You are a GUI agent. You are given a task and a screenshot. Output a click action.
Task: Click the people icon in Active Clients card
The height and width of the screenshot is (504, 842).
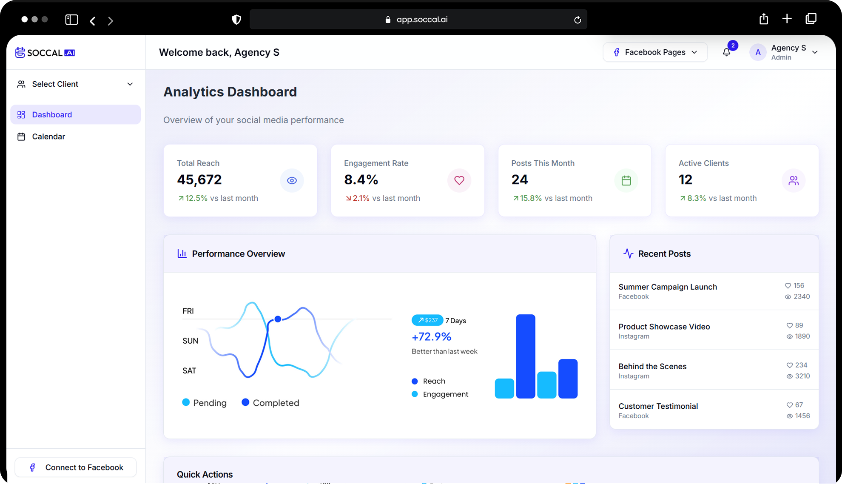pos(793,180)
